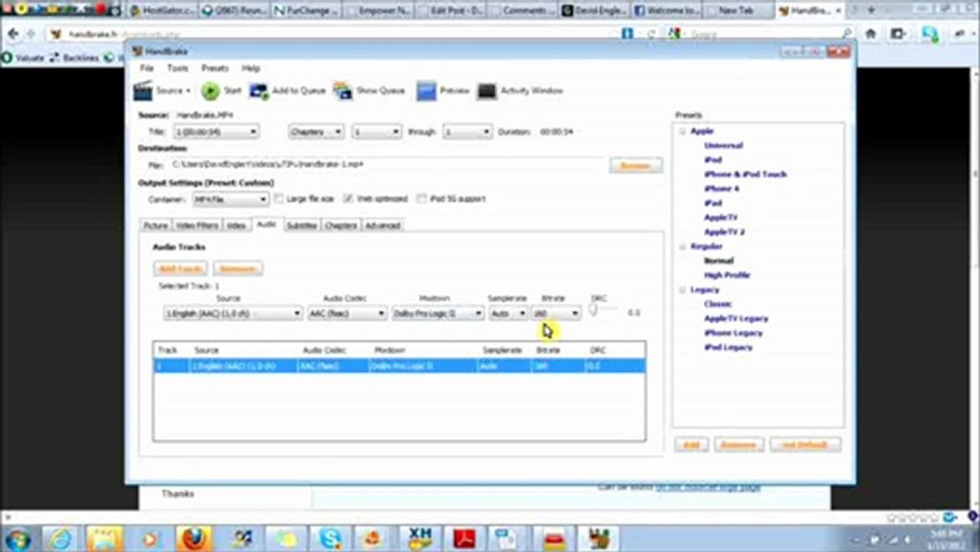Open Internet Explorer from the taskbar
The width and height of the screenshot is (980, 552).
[60, 538]
